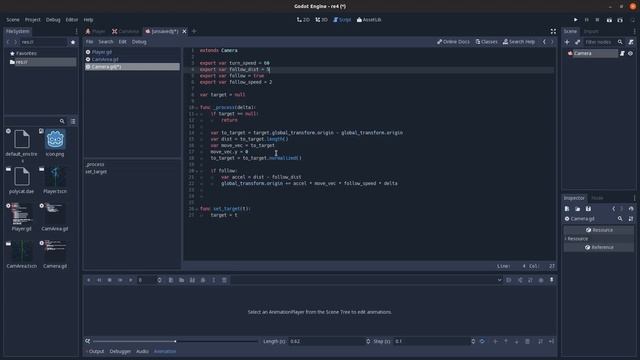Open the Player scene tab
Viewport: 640px width, 360px height.
[x=96, y=31]
